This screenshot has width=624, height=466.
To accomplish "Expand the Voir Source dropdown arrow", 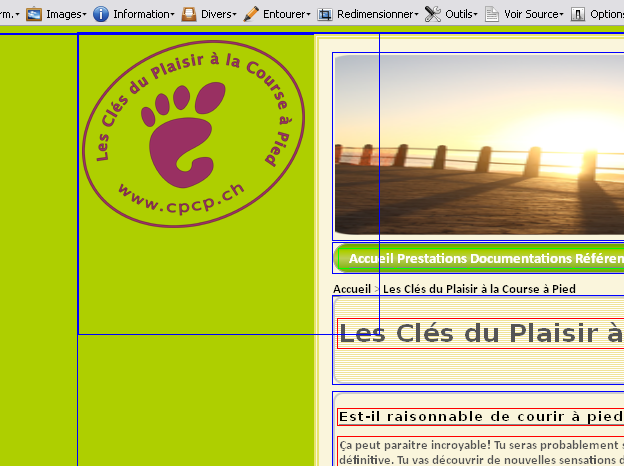I will pyautogui.click(x=562, y=15).
